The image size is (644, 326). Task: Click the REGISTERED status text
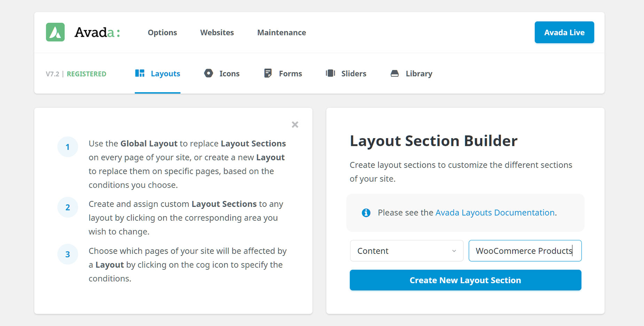[86, 74]
